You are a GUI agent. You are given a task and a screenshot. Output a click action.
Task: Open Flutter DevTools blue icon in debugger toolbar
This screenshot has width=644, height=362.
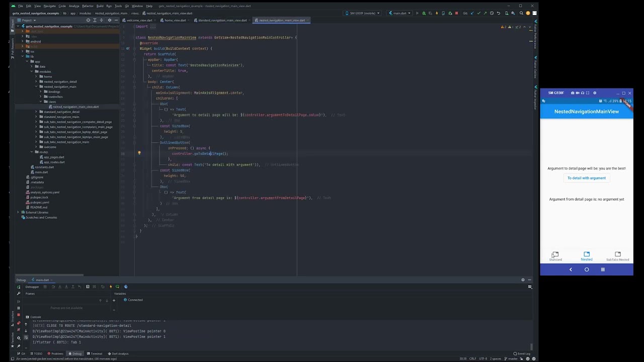coord(126,287)
